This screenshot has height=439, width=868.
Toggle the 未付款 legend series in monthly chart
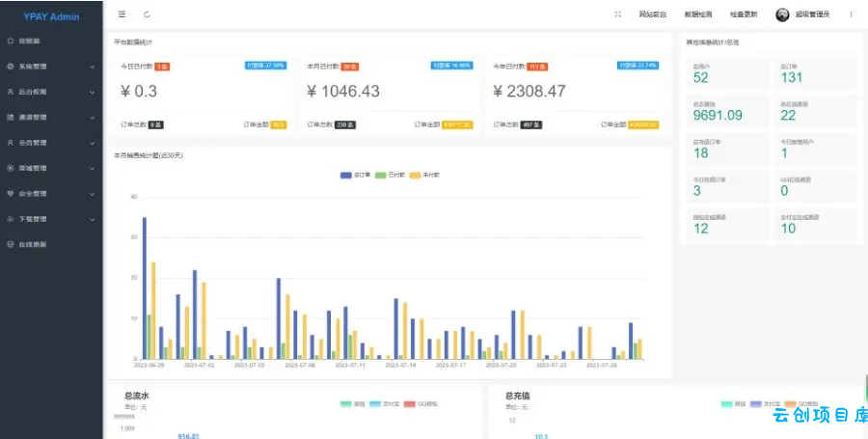pos(424,175)
